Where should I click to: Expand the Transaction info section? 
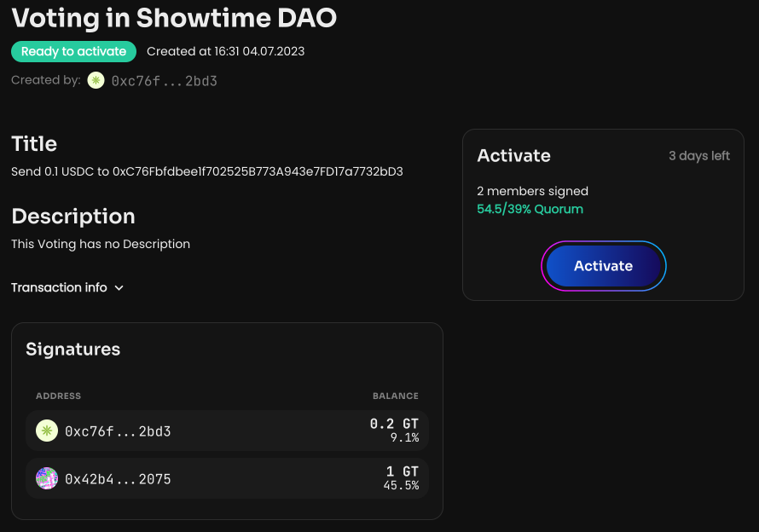pyautogui.click(x=67, y=287)
